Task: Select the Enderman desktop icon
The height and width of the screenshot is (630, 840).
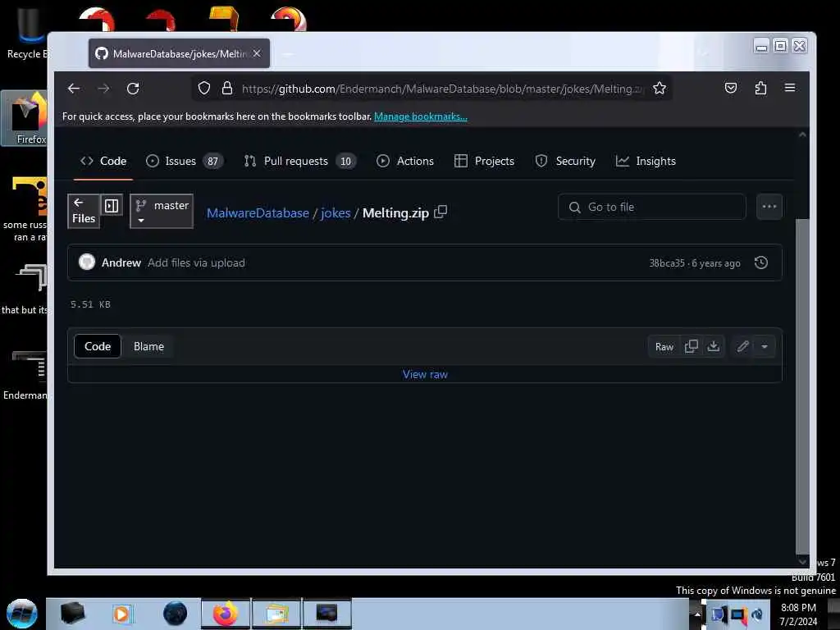Action: point(25,375)
